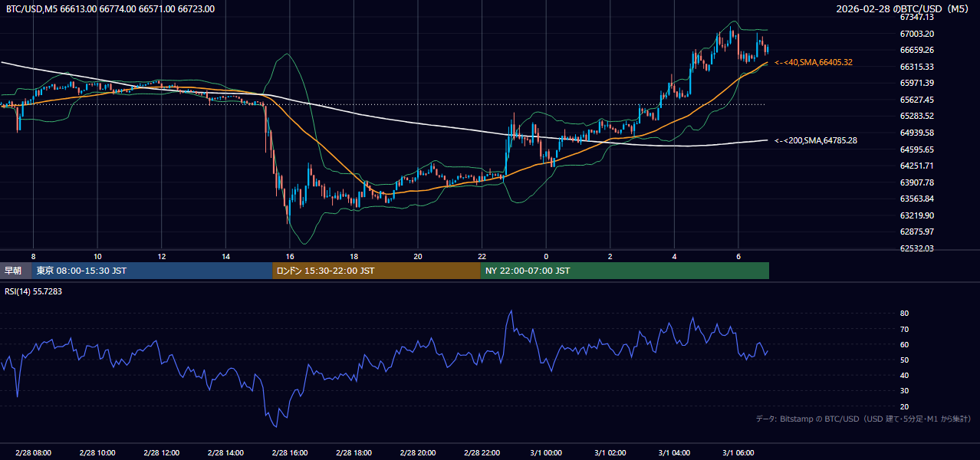
Task: Select the RSI axis value 60
Action: click(904, 344)
